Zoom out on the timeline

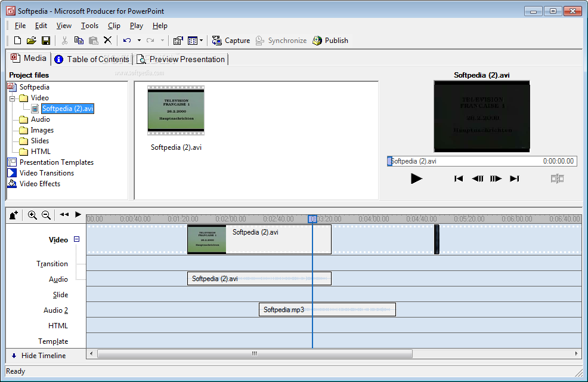pos(46,215)
